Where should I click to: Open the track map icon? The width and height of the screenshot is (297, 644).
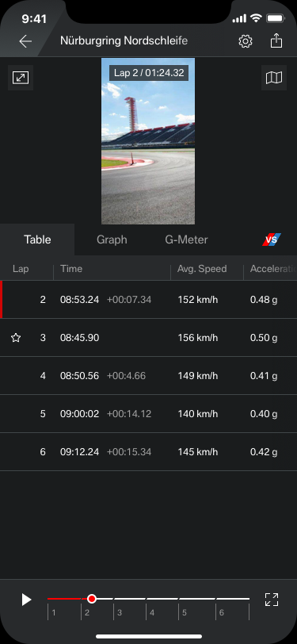[274, 78]
